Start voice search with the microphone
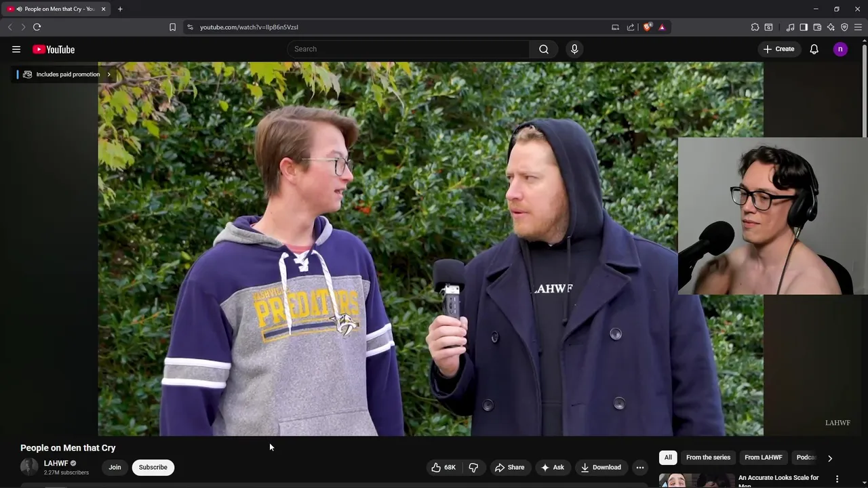 [x=574, y=49]
